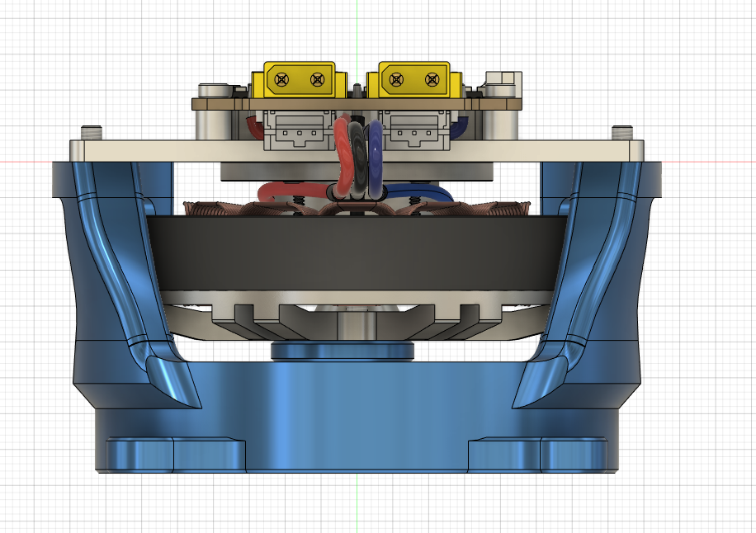Image resolution: width=756 pixels, height=533 pixels.
Task: Click the red looped wire in the center
Action: tap(342, 157)
